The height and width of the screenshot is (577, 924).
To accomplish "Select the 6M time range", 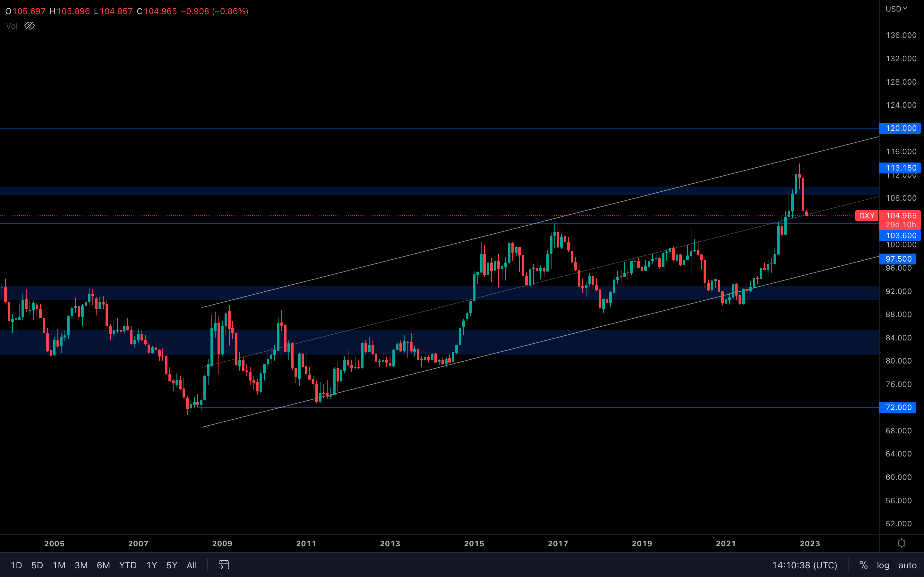I will coord(103,565).
